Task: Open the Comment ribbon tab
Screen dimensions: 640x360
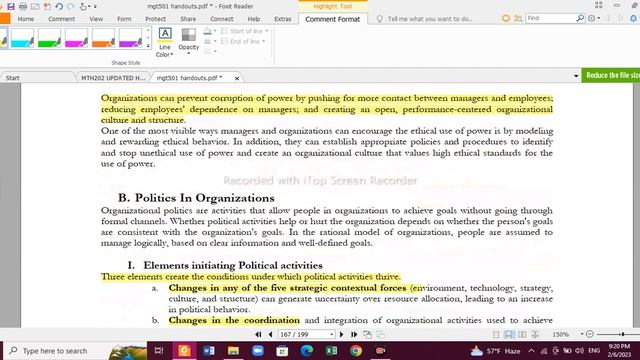Action: coord(61,19)
